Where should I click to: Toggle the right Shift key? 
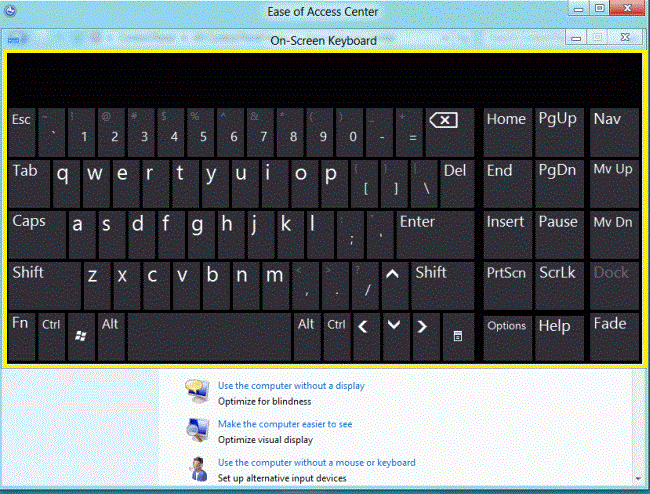pos(443,286)
